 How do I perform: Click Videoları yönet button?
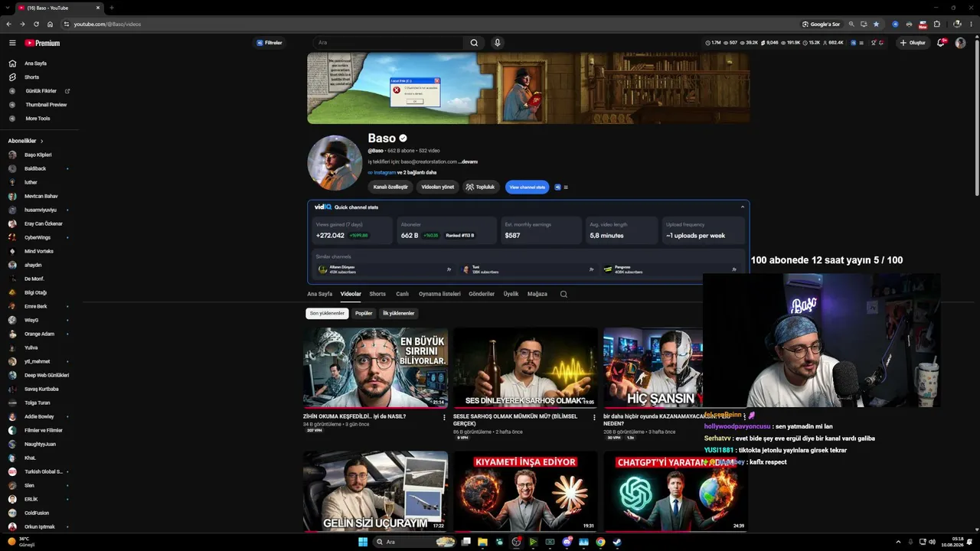coord(438,187)
